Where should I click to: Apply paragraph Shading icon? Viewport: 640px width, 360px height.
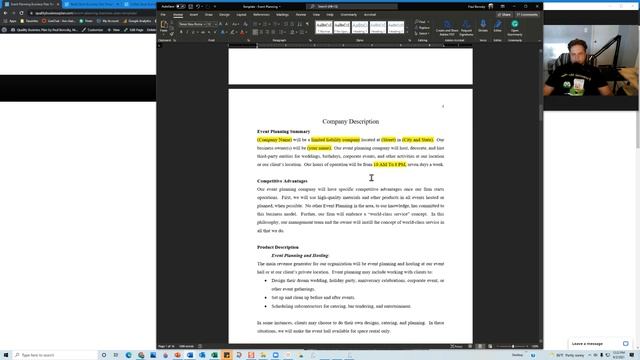point(292,32)
